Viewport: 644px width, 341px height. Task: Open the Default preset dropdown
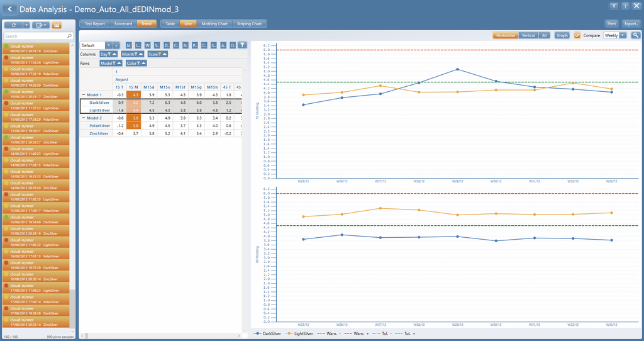coord(109,45)
